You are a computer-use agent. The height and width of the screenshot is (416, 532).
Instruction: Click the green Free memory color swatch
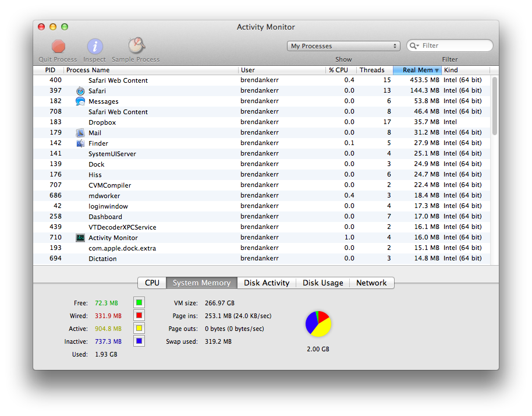click(x=139, y=302)
